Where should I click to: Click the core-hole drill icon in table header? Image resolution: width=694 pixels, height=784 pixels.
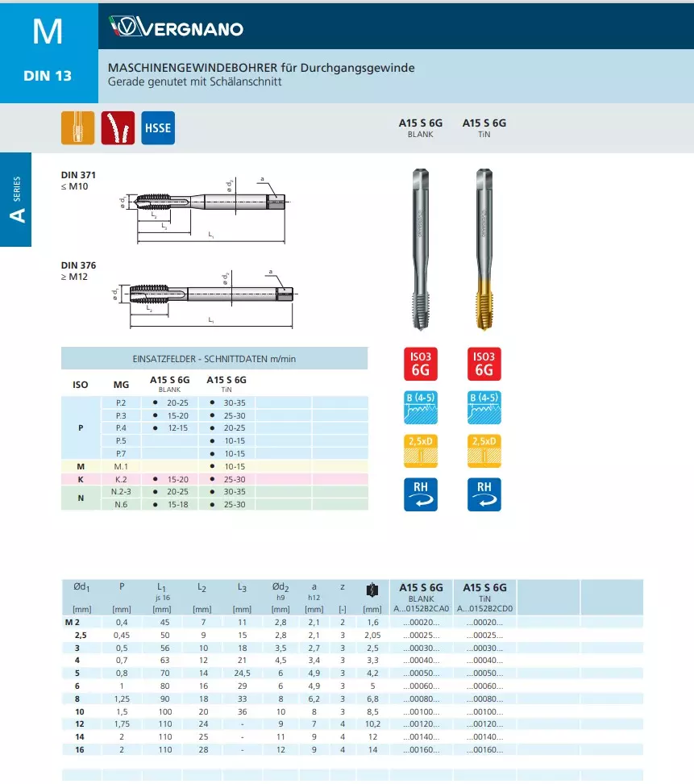tap(372, 590)
